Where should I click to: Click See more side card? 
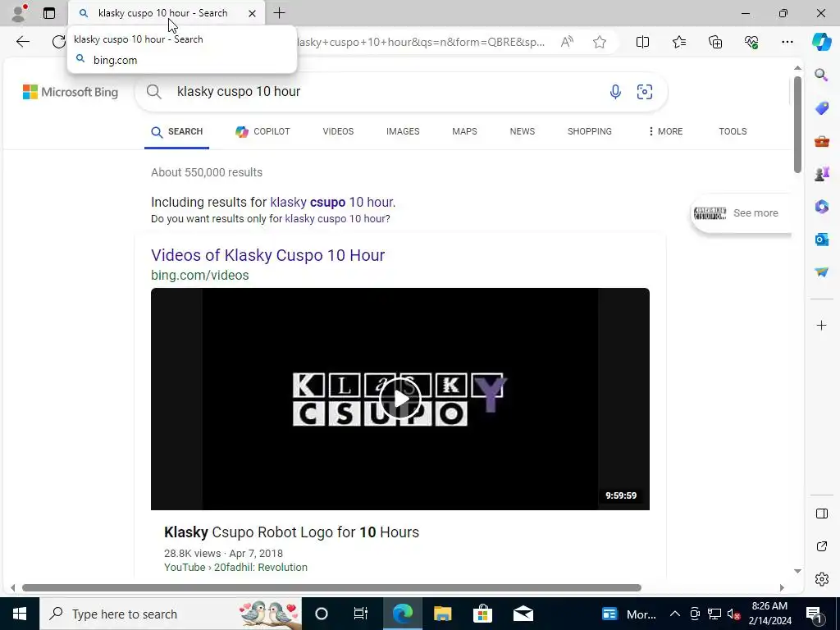pyautogui.click(x=741, y=213)
